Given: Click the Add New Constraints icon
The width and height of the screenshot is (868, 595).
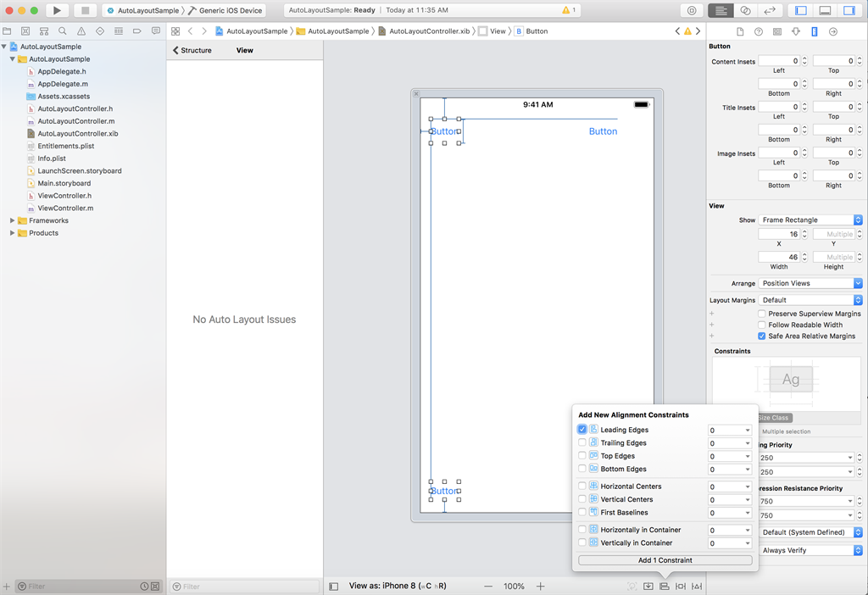Looking at the screenshot, I should coord(681,586).
